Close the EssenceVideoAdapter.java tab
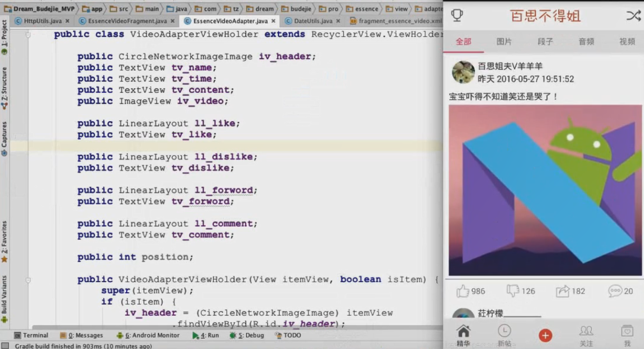The width and height of the screenshot is (644, 349). (x=273, y=21)
